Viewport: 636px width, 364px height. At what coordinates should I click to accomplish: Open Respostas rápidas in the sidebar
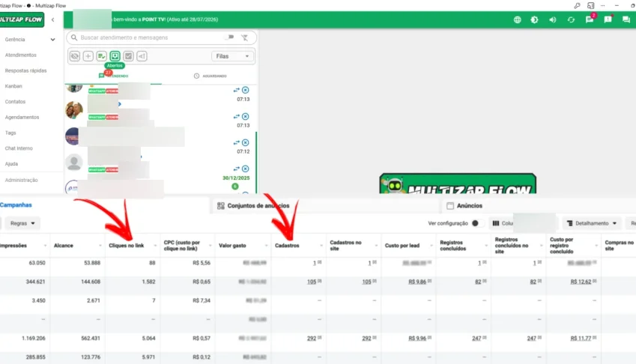tap(26, 70)
